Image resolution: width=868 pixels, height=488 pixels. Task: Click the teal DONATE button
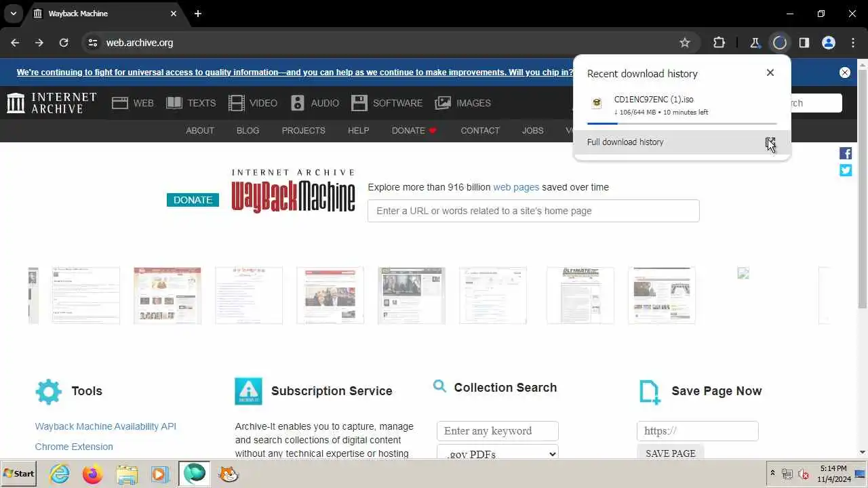coord(193,200)
